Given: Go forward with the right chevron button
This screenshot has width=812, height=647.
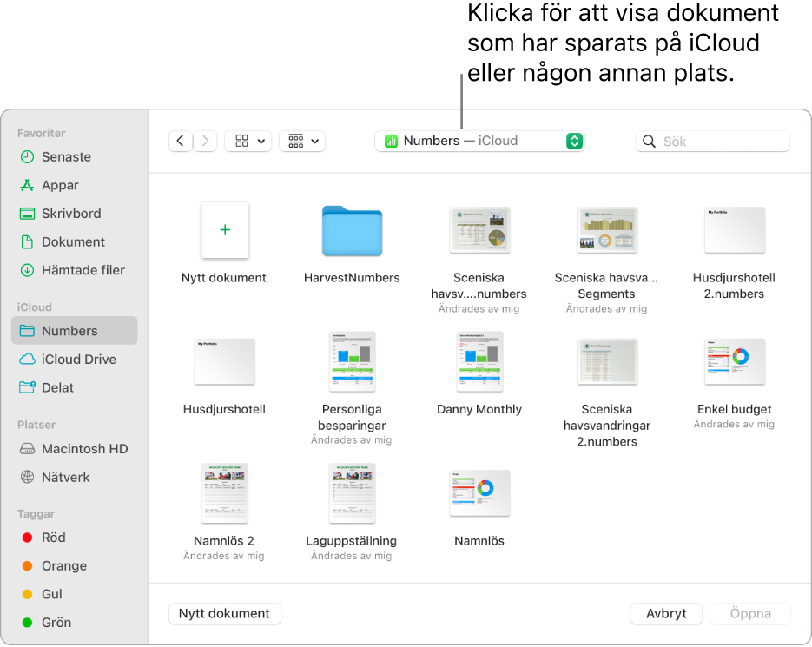Looking at the screenshot, I should pyautogui.click(x=206, y=141).
